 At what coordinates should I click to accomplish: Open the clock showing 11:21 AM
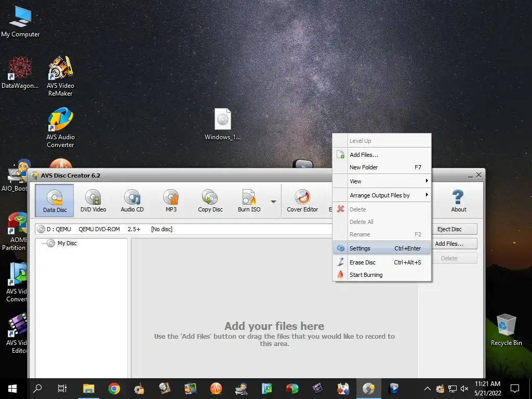tap(487, 389)
